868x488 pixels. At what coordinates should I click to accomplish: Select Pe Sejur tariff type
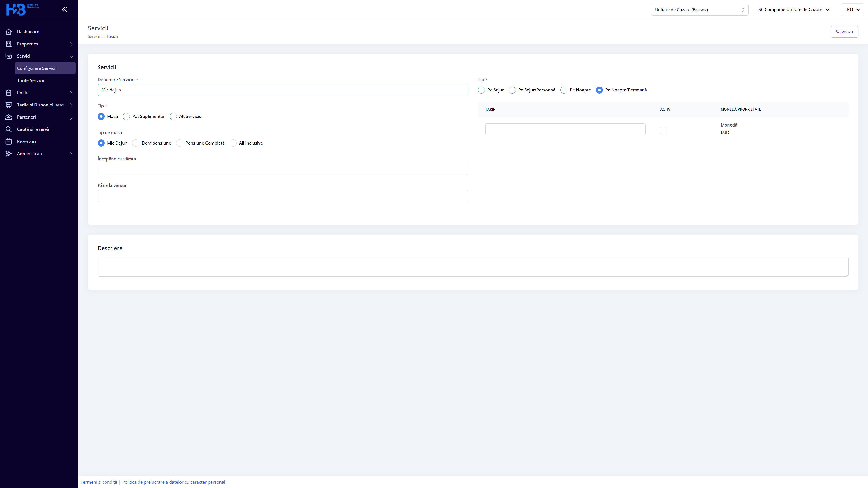coord(481,90)
